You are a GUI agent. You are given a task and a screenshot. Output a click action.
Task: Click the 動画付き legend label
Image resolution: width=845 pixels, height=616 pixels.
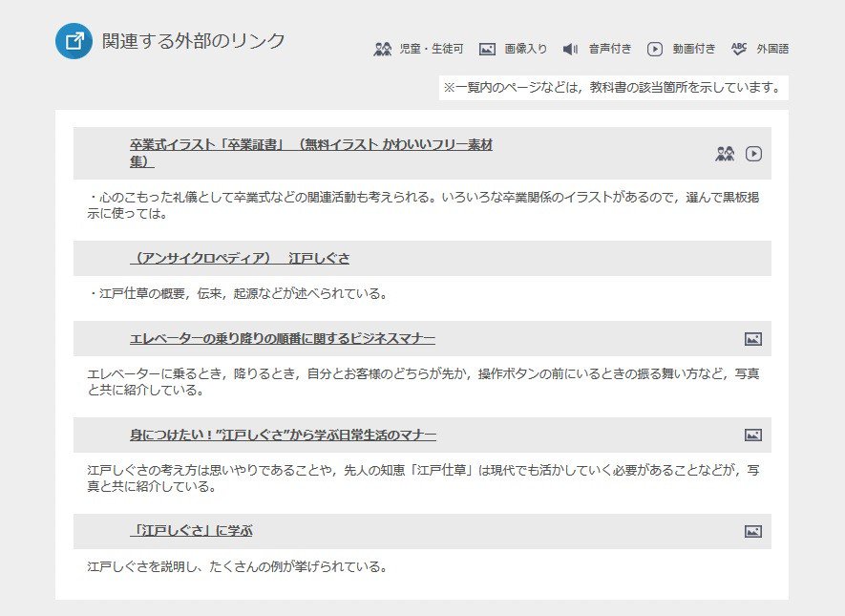694,49
